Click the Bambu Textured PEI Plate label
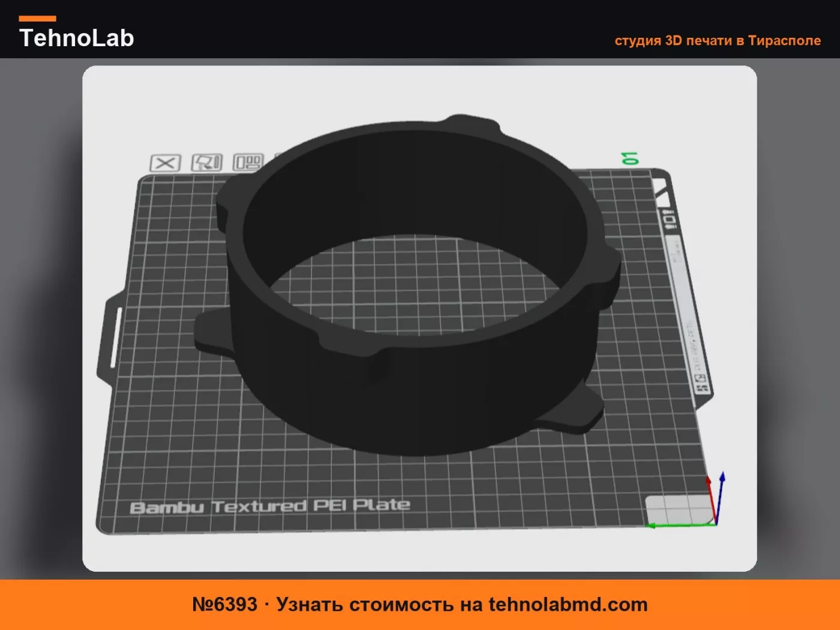The width and height of the screenshot is (840, 630). tap(270, 506)
